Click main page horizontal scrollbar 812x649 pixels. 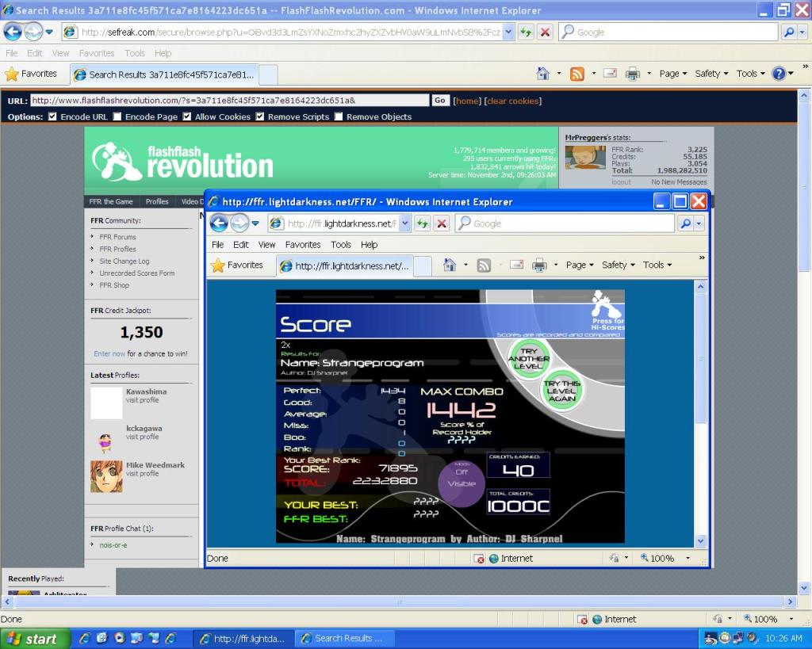point(399,602)
